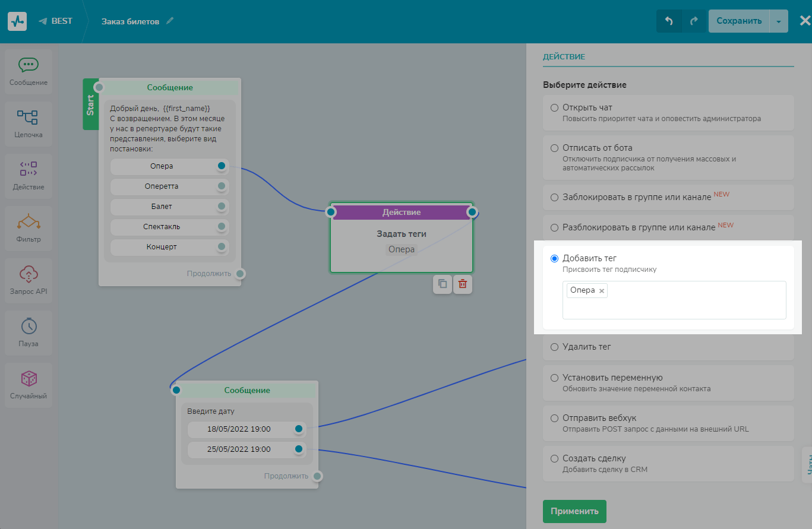Screen dimensions: 812x529
Task: Click the 'Сохранить' button
Action: tap(738, 21)
